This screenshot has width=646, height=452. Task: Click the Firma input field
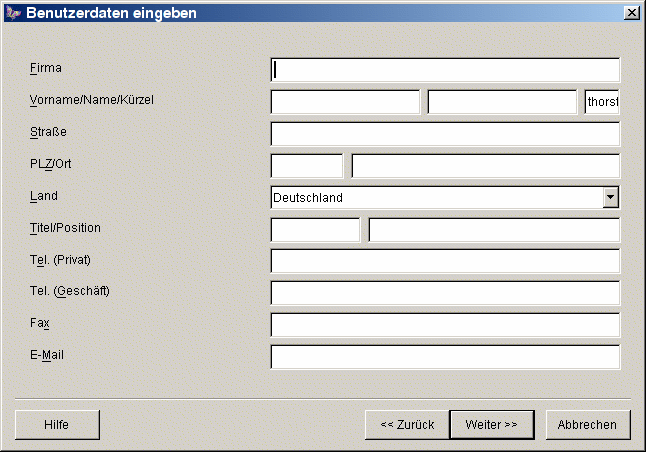click(x=445, y=70)
